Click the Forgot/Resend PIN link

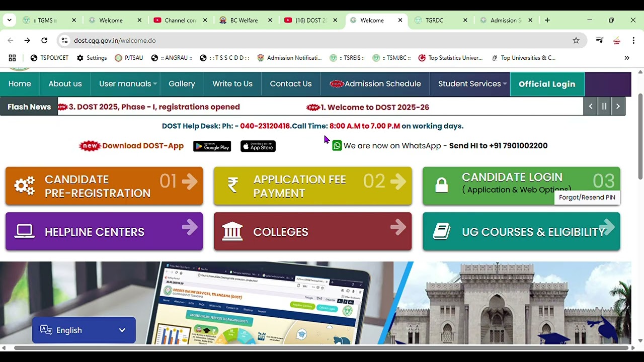[587, 198]
